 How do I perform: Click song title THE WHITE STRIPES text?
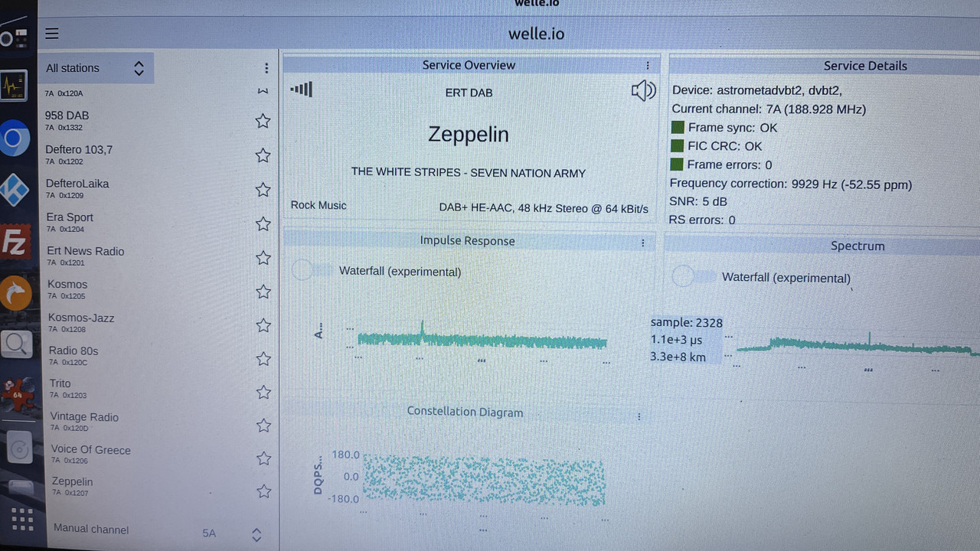[x=469, y=173]
